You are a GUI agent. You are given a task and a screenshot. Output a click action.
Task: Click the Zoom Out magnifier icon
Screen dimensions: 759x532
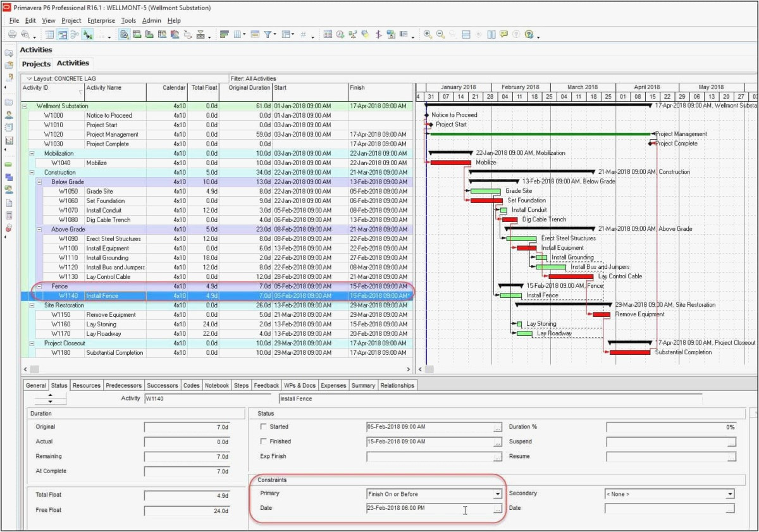(440, 36)
